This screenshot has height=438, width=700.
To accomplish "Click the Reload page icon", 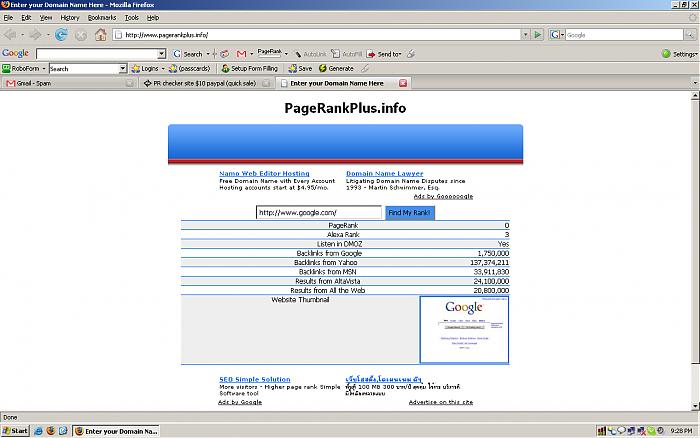I will click(62, 34).
